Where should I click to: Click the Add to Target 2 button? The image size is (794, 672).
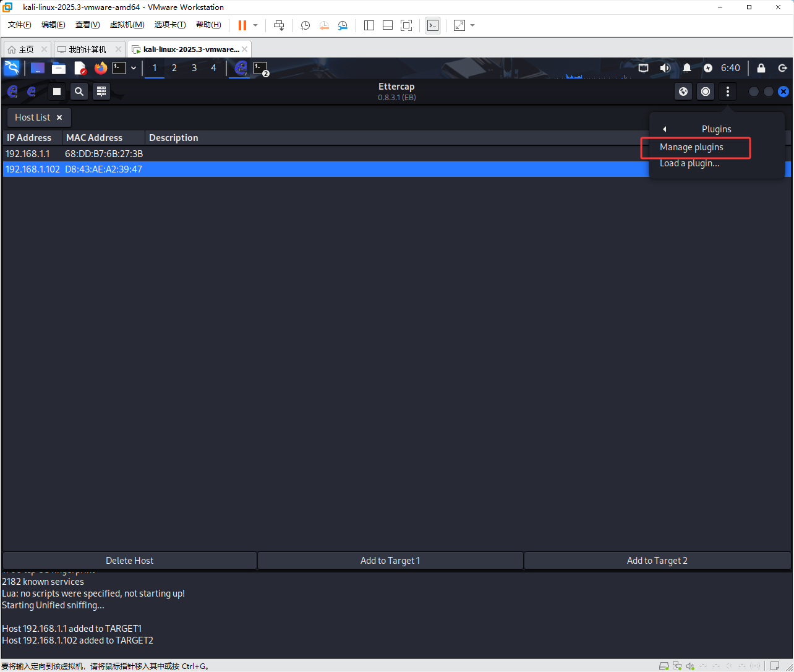point(657,560)
